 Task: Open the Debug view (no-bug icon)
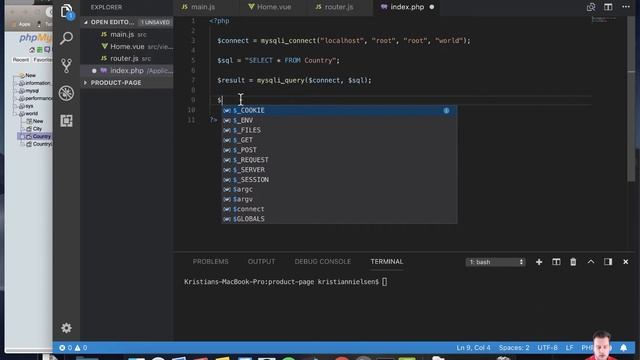tap(66, 93)
